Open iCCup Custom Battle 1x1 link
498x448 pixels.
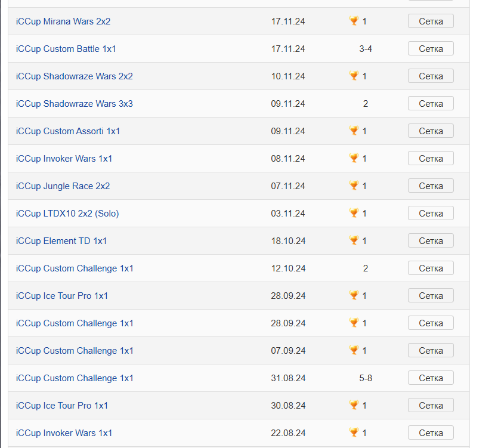[66, 49]
